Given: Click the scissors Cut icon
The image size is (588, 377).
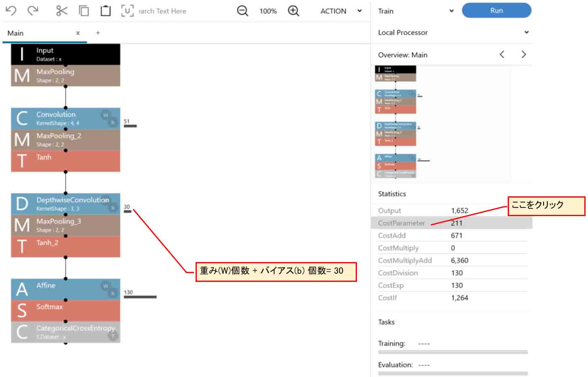Looking at the screenshot, I should pos(62,11).
